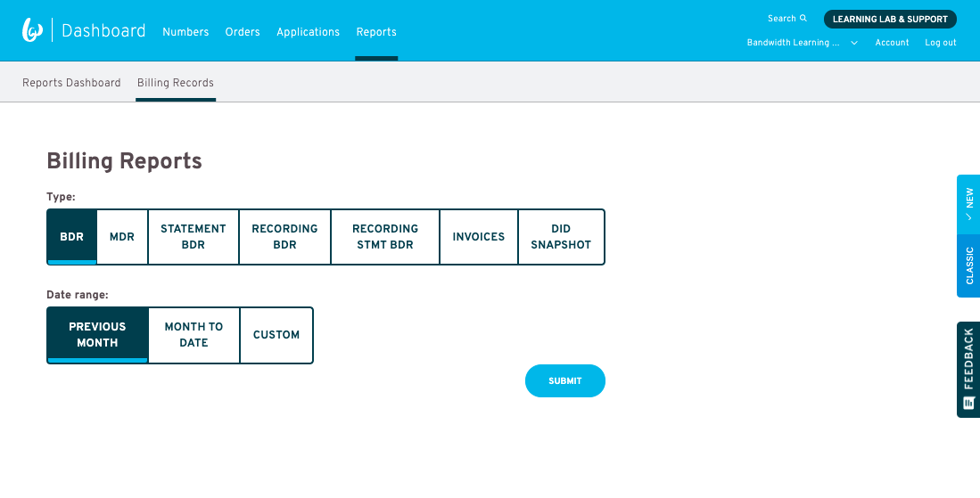Select DID Snapshot report type
The image size is (980, 498).
click(x=561, y=237)
